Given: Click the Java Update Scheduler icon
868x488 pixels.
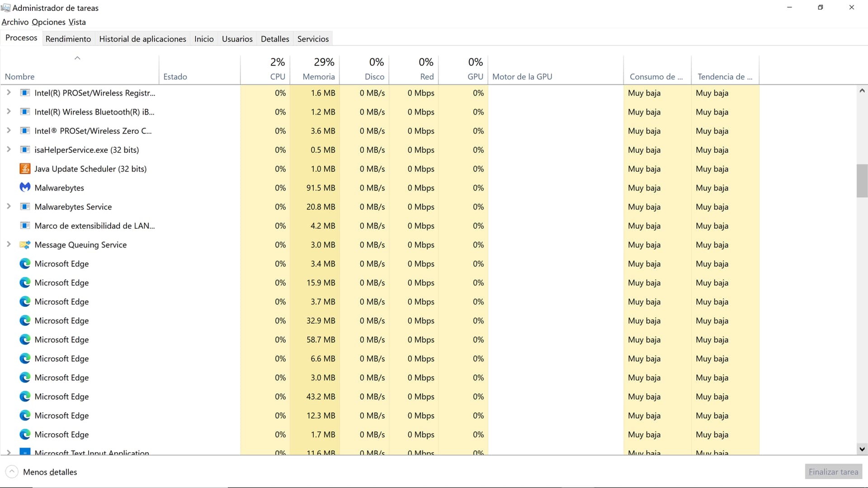Looking at the screenshot, I should [25, 169].
